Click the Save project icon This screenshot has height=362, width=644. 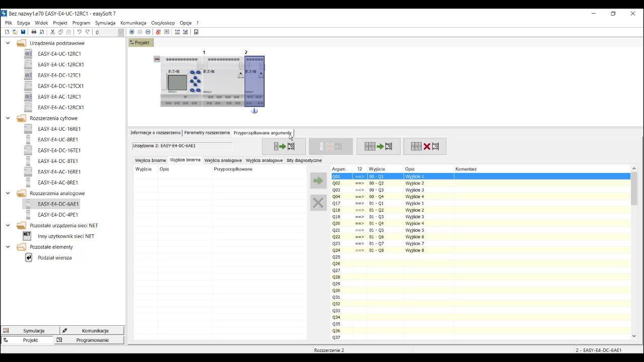click(x=23, y=32)
